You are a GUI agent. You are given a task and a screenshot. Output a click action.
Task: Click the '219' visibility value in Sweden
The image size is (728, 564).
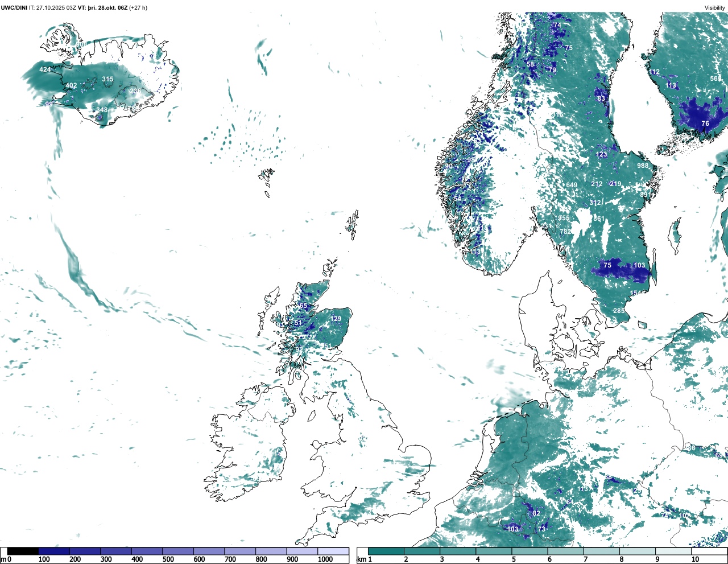615,184
